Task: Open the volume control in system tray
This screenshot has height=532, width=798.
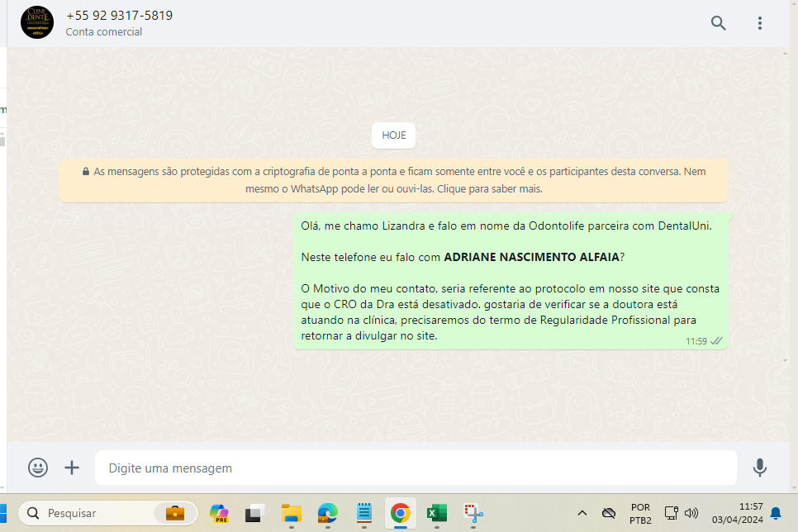Action: pos(691,513)
